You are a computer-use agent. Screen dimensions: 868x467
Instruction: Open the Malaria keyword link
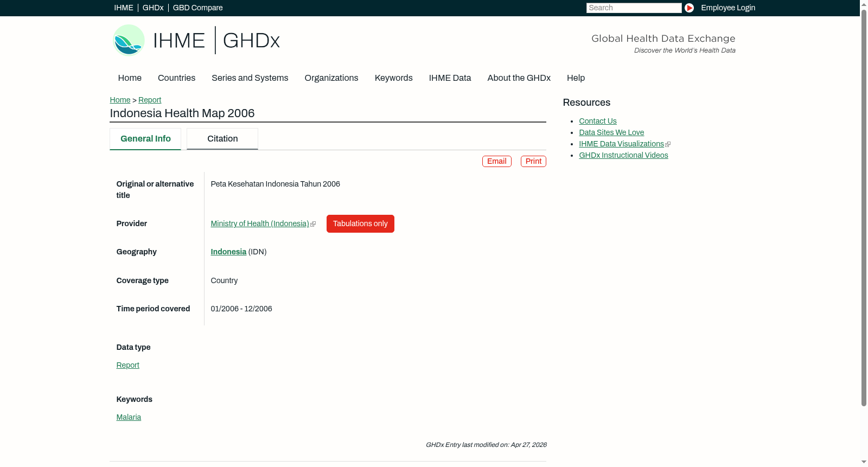point(129,417)
